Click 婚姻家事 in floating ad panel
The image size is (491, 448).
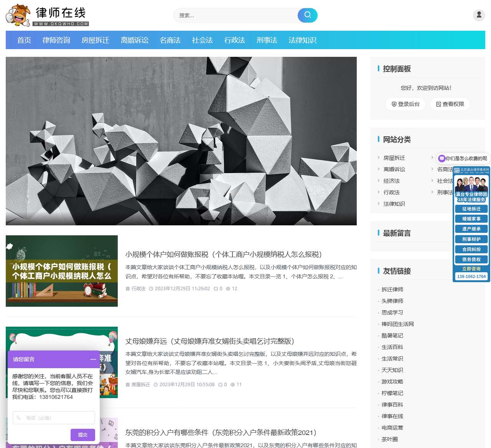[471, 219]
